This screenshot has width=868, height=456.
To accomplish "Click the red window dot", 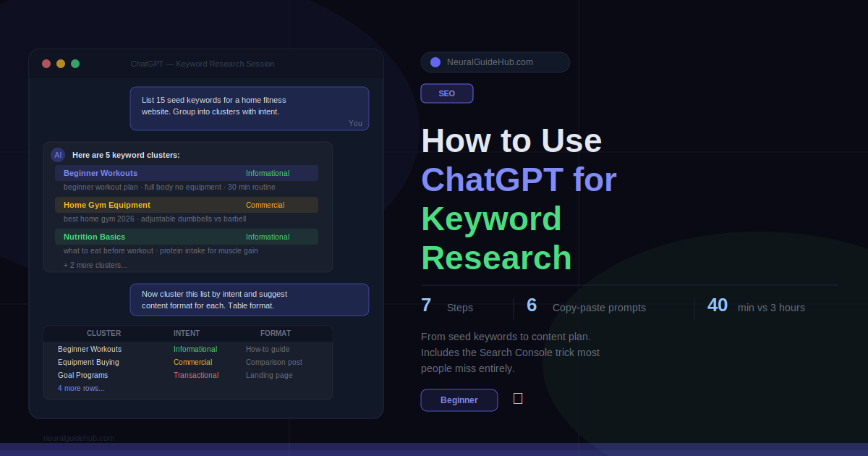I will pos(46,64).
